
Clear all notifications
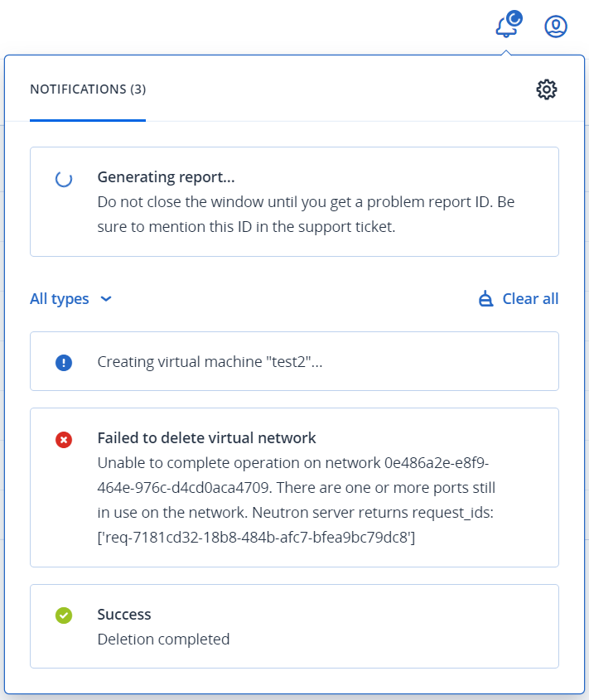pos(519,299)
